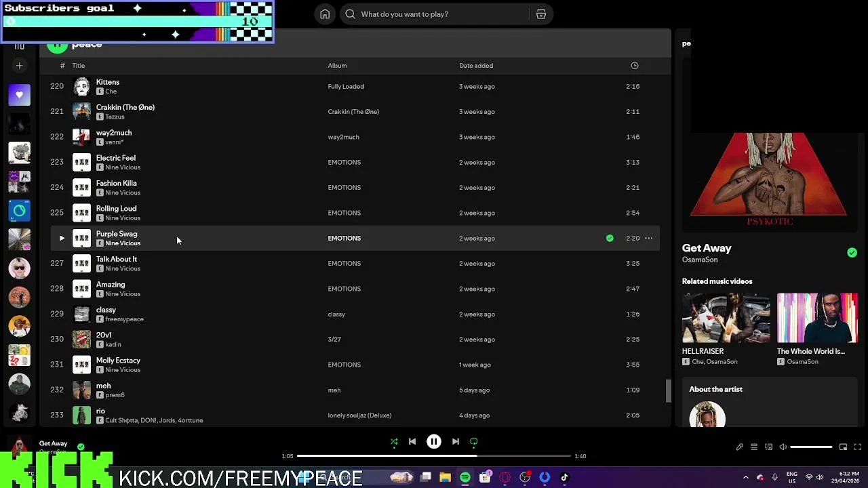Select the Kittens track title
Screen dimensions: 868x488
(108, 82)
